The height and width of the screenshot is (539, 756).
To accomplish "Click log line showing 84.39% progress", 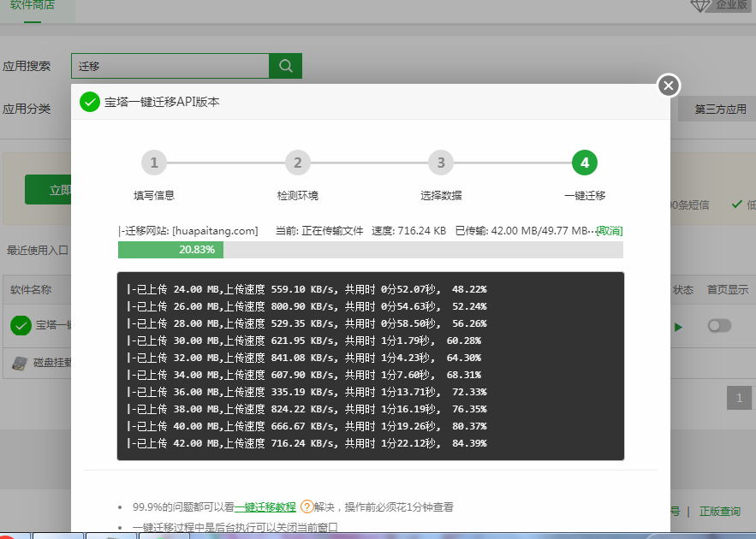I will pos(307,443).
